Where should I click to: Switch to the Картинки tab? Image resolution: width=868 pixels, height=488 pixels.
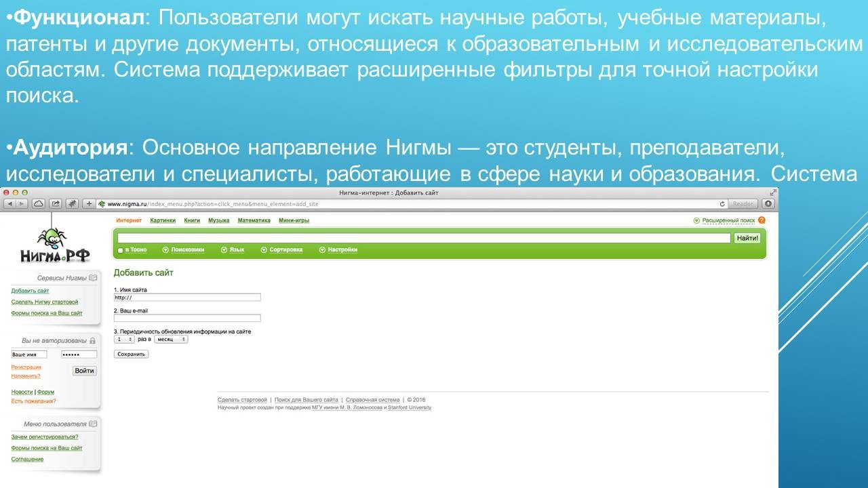click(x=163, y=220)
